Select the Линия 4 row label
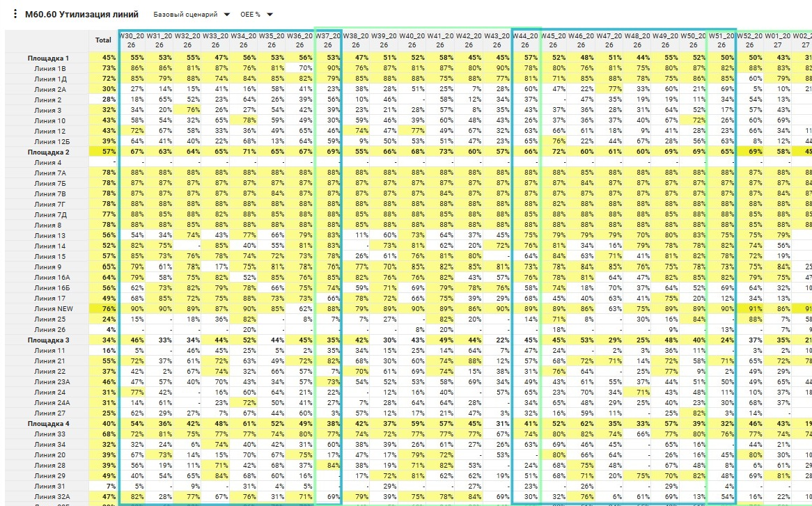Viewport: 812px width, 506px height. coord(47,162)
